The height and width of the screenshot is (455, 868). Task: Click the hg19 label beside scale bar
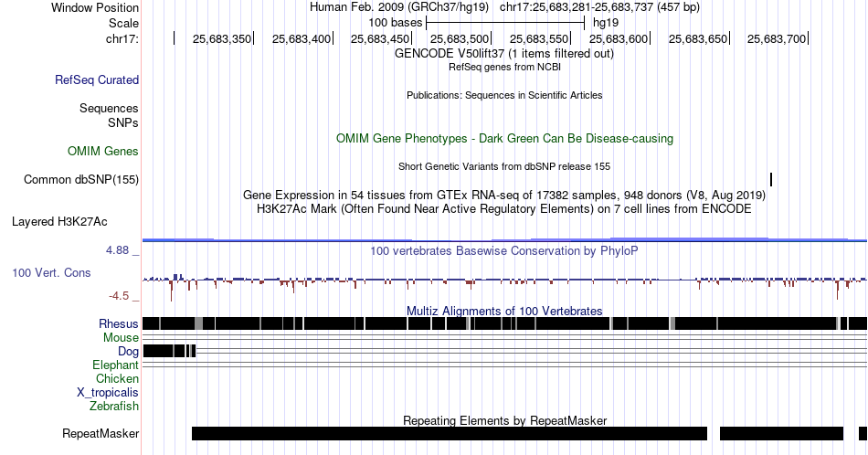pos(606,23)
